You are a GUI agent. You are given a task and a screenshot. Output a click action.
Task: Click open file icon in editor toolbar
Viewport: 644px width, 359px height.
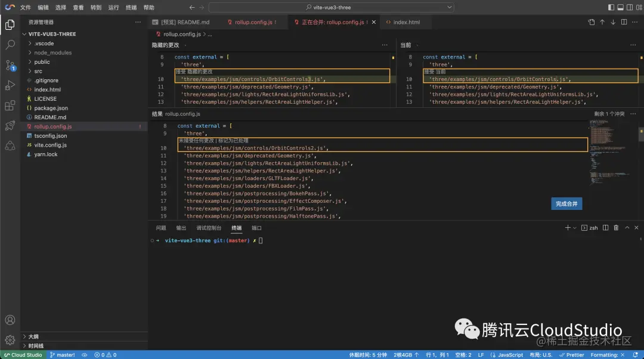coord(592,22)
